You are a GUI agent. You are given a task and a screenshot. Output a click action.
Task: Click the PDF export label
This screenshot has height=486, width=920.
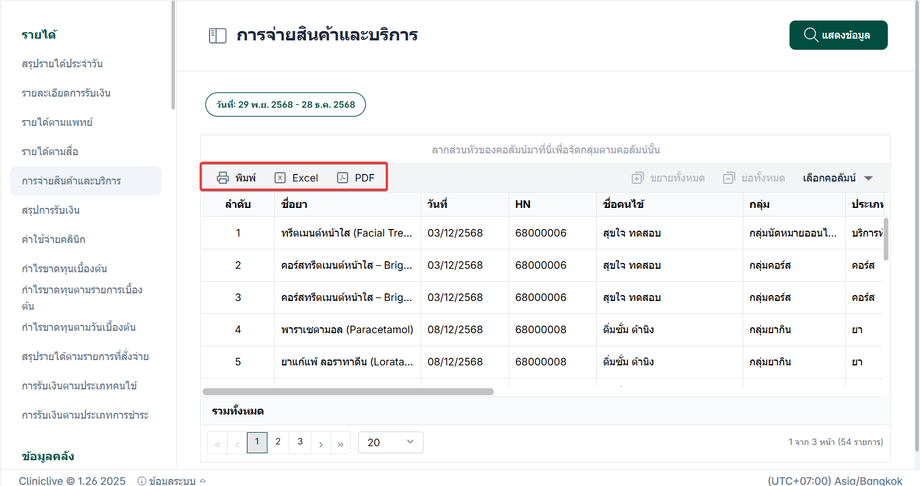364,178
